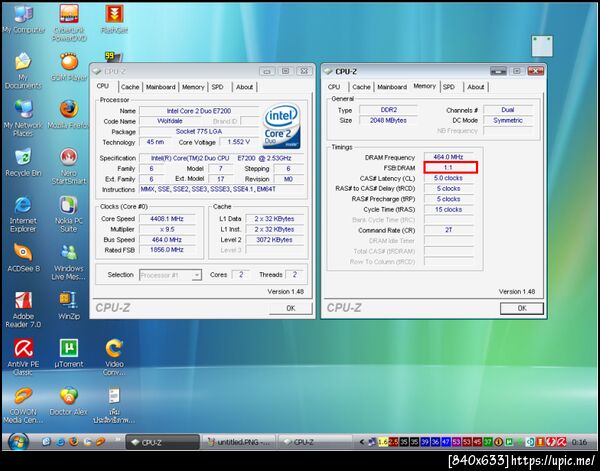Open the ACDSee 8 desktop shortcut
Viewport: 600px width, 471px height.
[x=23, y=258]
